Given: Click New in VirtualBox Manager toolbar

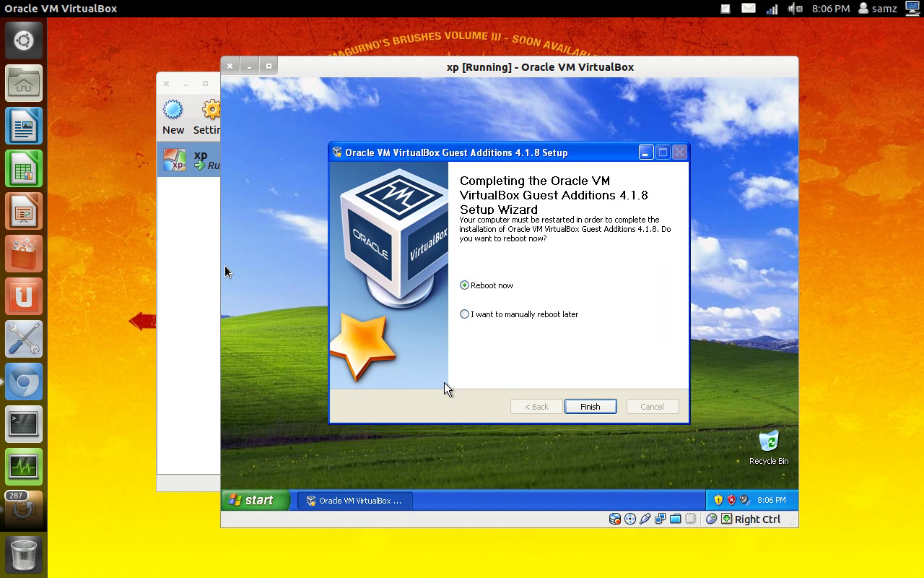Looking at the screenshot, I should (173, 117).
